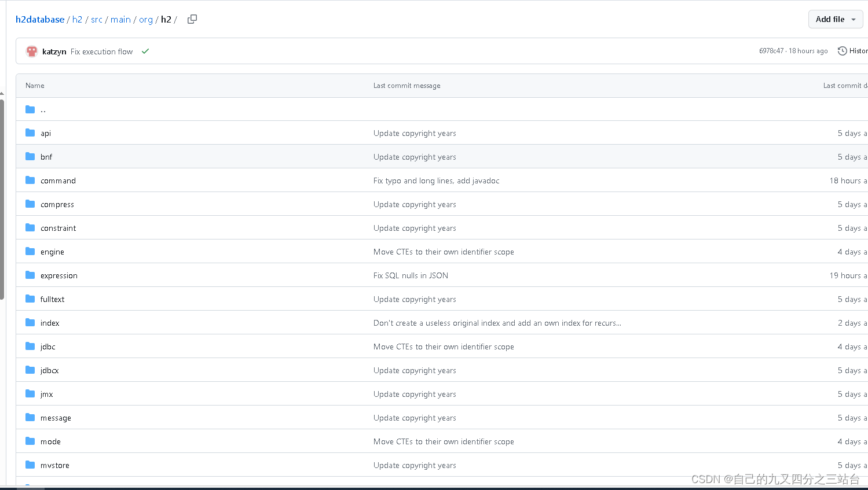The height and width of the screenshot is (490, 868).
Task: Open engine row's 'Move CTEs' commit message
Action: coord(444,252)
